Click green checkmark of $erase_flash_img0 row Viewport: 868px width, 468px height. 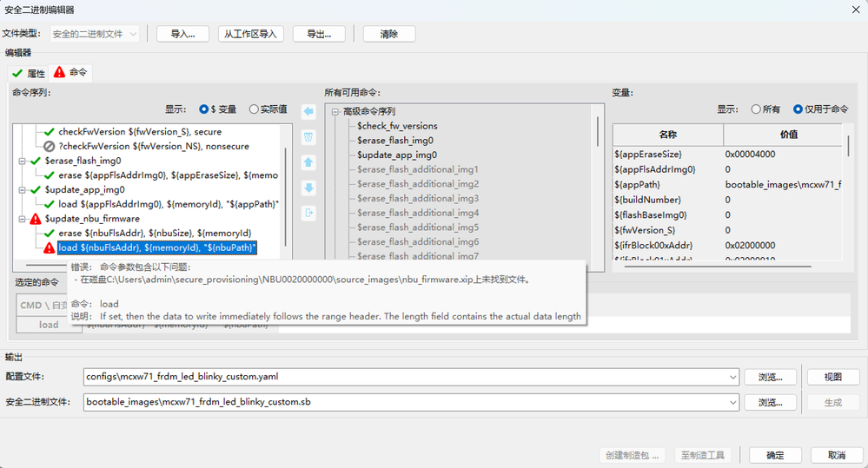coord(36,161)
